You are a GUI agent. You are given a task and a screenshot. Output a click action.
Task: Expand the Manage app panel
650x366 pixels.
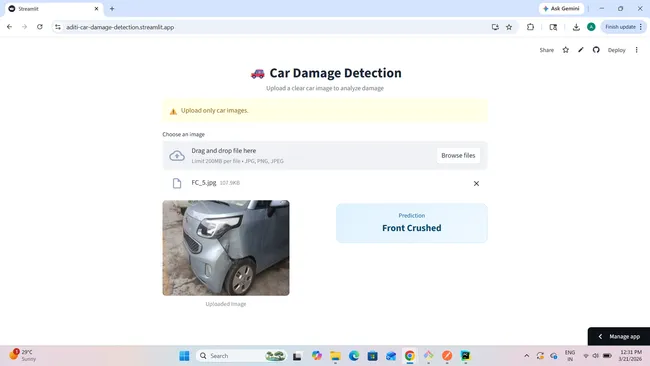tap(618, 337)
